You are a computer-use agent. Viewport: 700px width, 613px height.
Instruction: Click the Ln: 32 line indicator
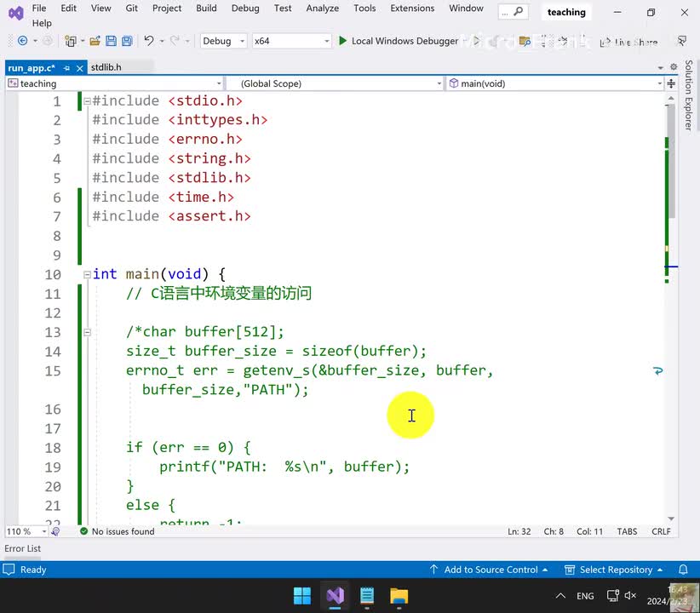pos(519,531)
